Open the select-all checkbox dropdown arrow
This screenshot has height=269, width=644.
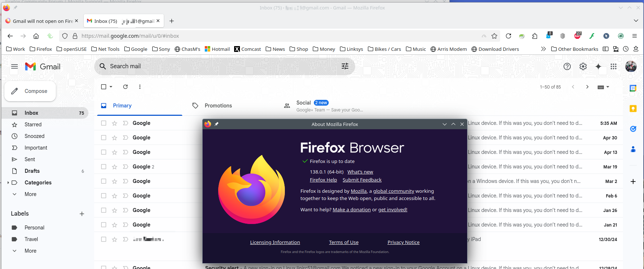(x=111, y=87)
